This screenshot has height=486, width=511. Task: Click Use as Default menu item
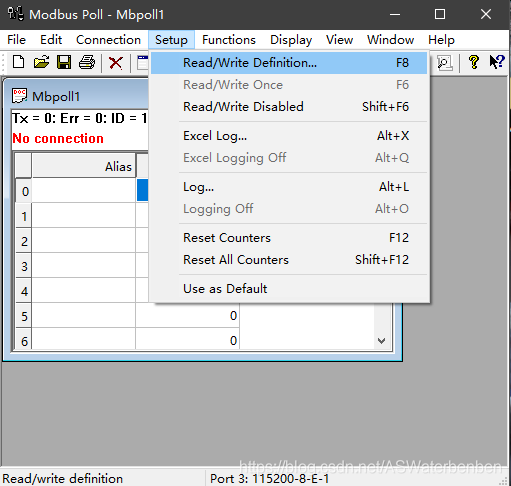[289, 289]
